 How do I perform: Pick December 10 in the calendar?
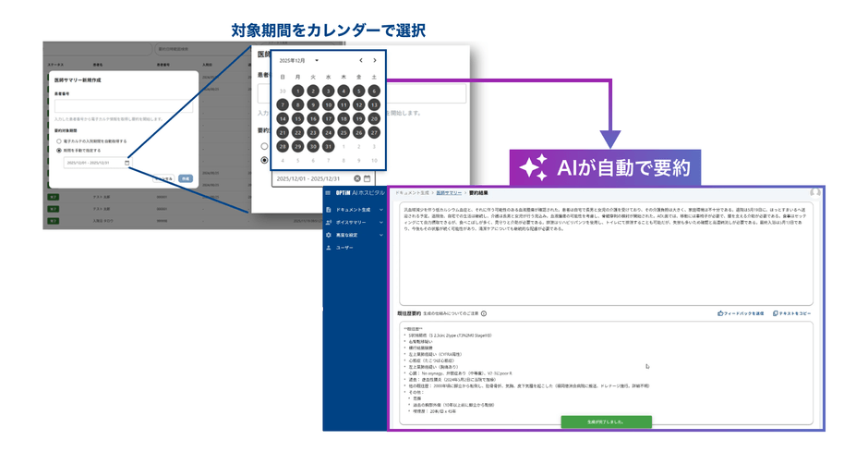tap(328, 104)
